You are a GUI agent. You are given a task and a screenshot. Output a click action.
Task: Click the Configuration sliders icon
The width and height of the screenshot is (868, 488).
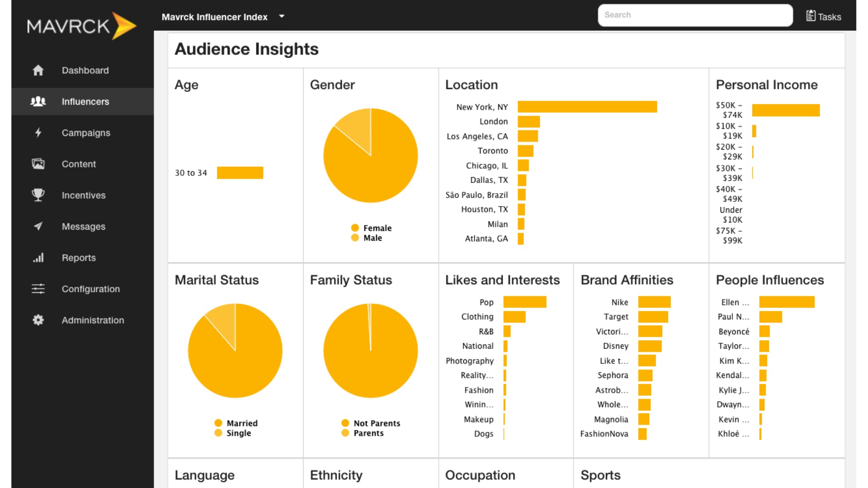point(38,289)
